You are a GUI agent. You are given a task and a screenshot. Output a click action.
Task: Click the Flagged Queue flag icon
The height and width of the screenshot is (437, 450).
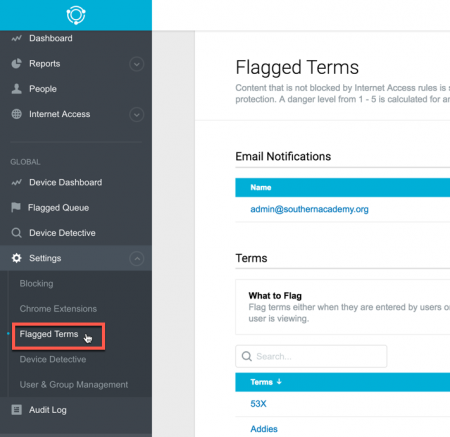click(x=16, y=207)
